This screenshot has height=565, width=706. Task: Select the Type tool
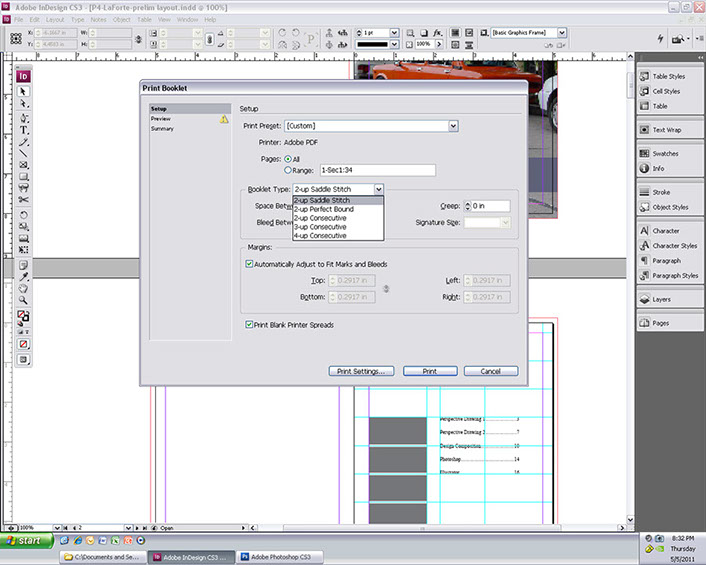(x=23, y=130)
